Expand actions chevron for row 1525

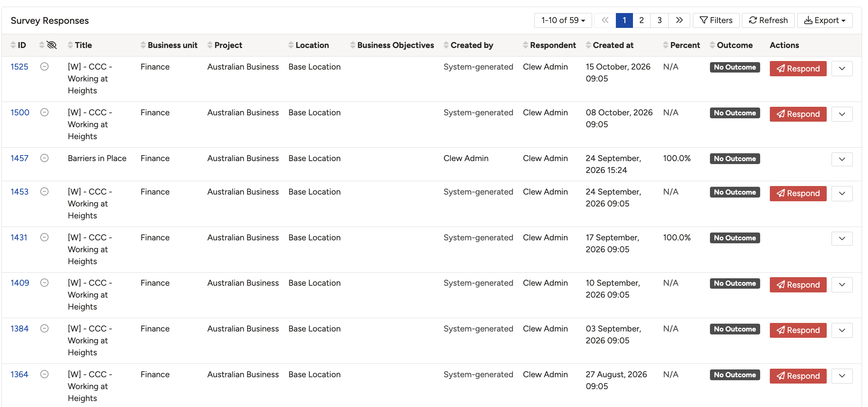pos(842,68)
